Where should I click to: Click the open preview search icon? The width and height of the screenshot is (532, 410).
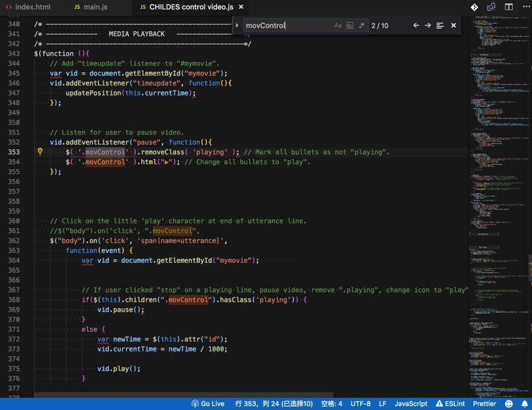pos(491,7)
